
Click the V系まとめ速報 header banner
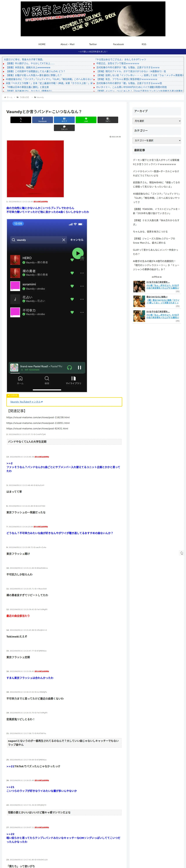click(93, 19)
